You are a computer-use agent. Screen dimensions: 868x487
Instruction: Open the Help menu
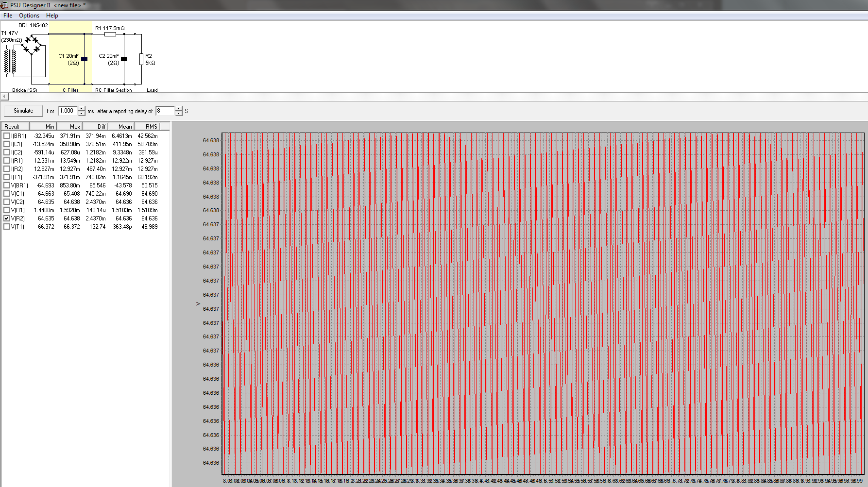click(52, 16)
